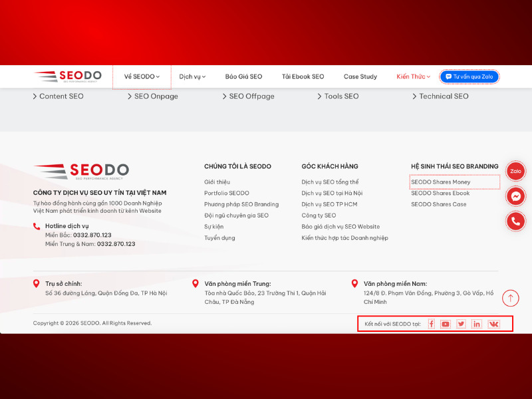The image size is (532, 399).
Task: Click the 124/8 Đ. Phạm Văn Đồng address
Action: (428, 297)
